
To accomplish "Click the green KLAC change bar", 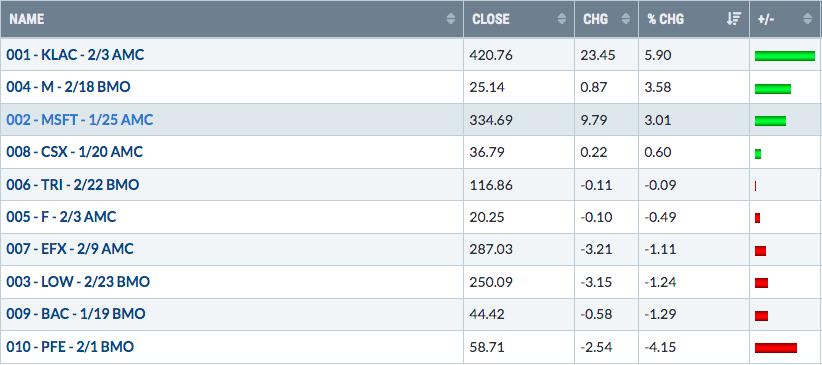I will [x=785, y=56].
